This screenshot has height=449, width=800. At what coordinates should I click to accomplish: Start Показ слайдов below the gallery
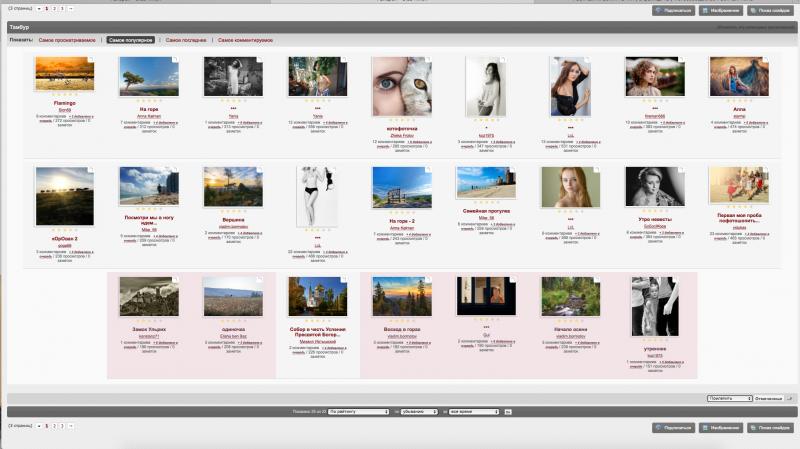[x=769, y=428]
